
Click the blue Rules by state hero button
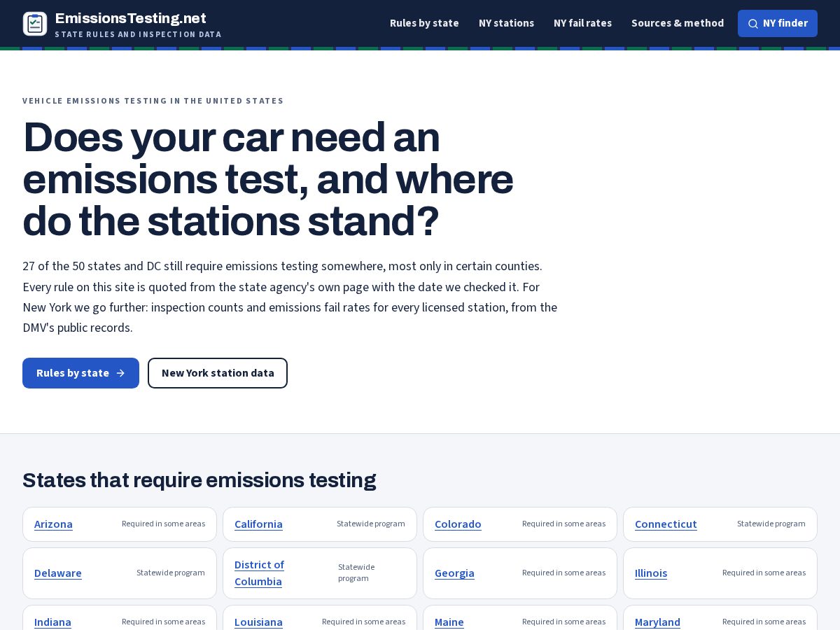[80, 373]
